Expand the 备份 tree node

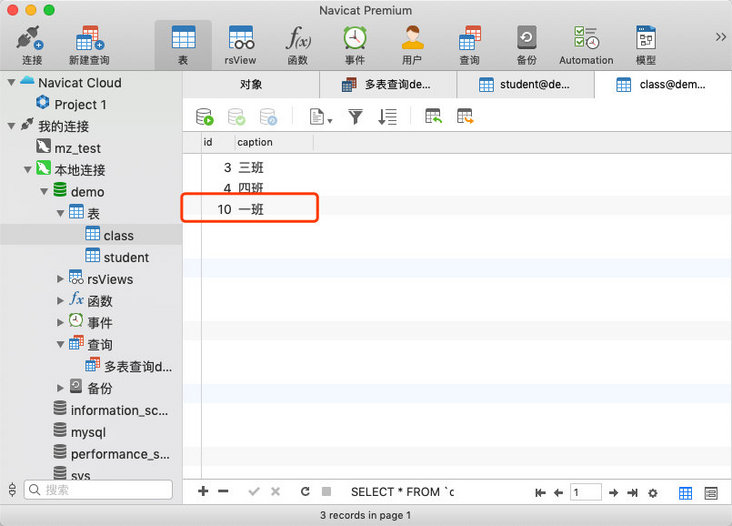60,388
